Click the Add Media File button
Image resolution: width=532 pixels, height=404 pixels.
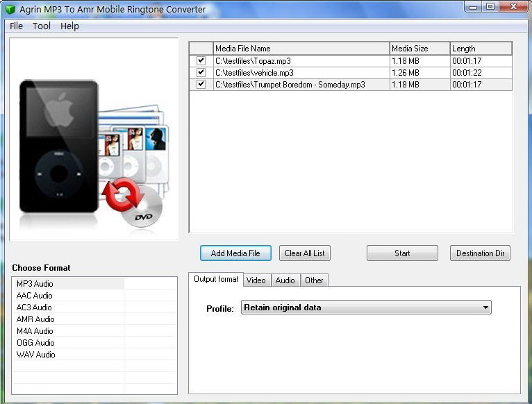(235, 253)
